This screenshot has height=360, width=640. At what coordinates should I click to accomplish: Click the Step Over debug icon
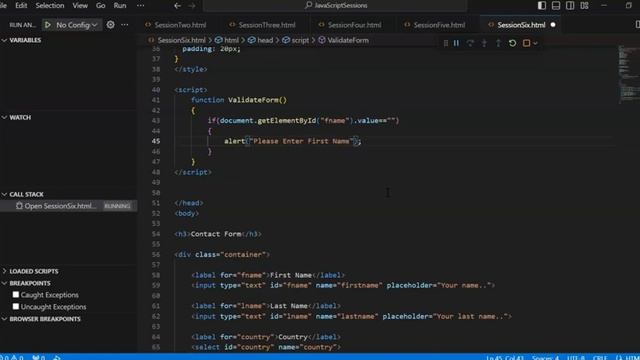470,43
